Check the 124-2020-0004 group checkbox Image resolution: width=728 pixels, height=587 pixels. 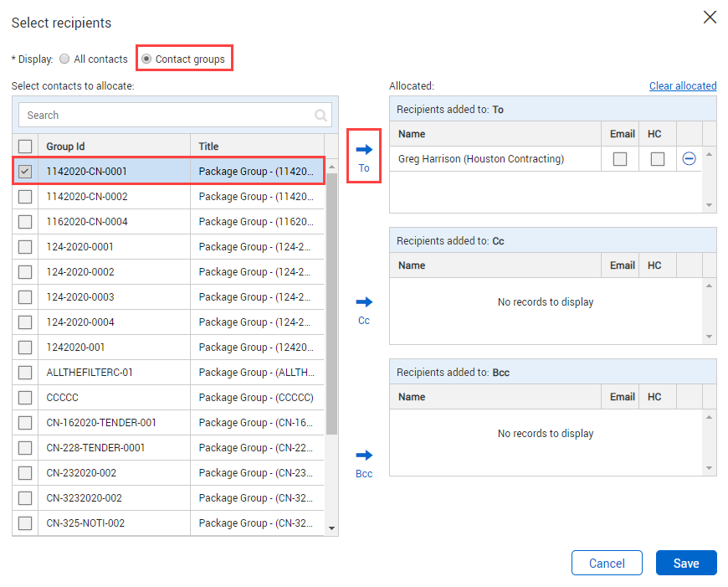(25, 322)
